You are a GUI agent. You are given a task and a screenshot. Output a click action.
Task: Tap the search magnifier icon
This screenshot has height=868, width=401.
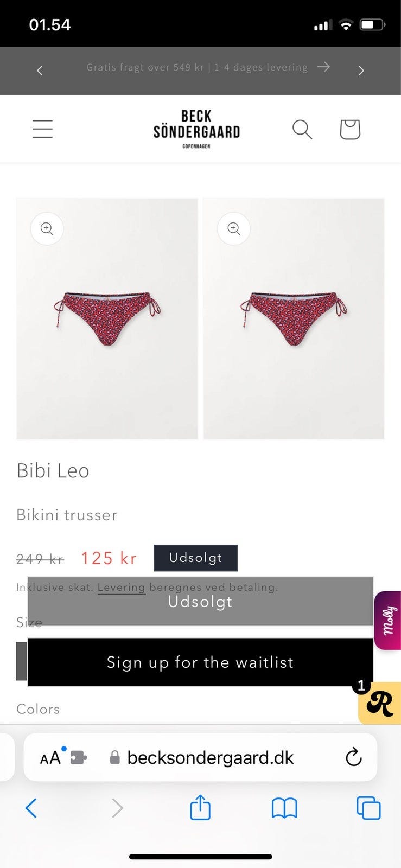pos(302,130)
